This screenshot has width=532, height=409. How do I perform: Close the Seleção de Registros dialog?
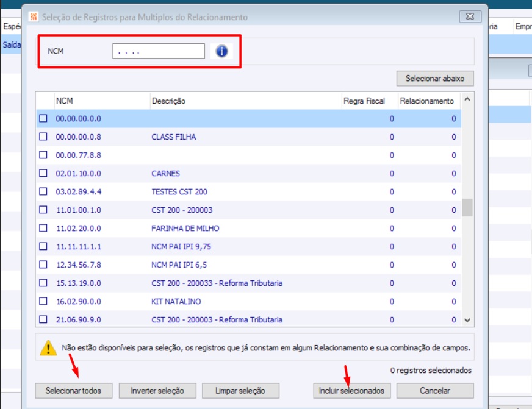point(470,16)
